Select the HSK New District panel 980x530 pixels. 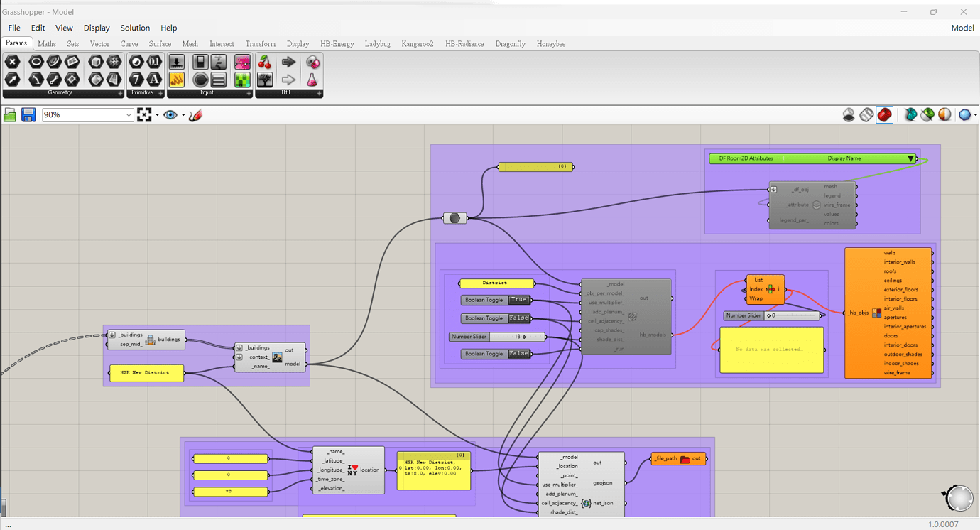point(146,372)
